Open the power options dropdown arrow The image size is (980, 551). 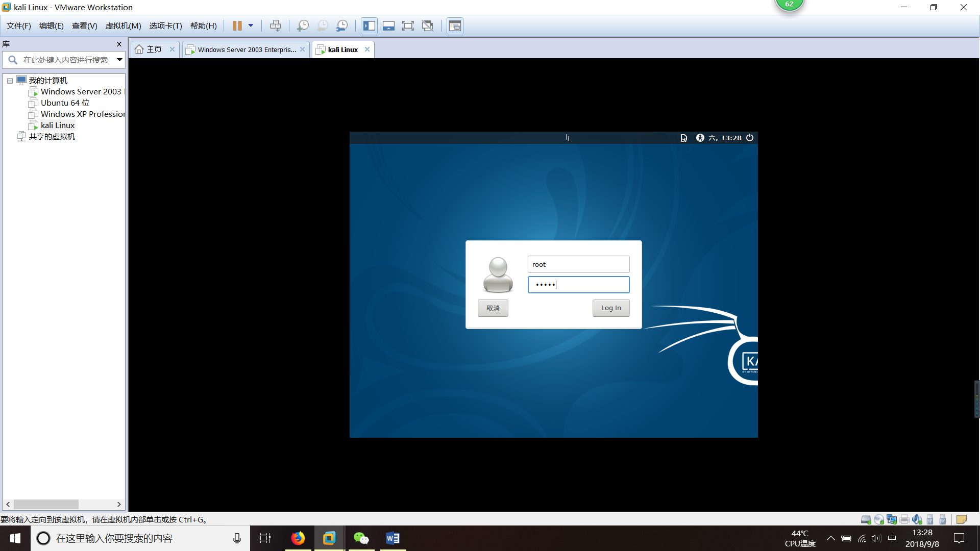coord(251,26)
